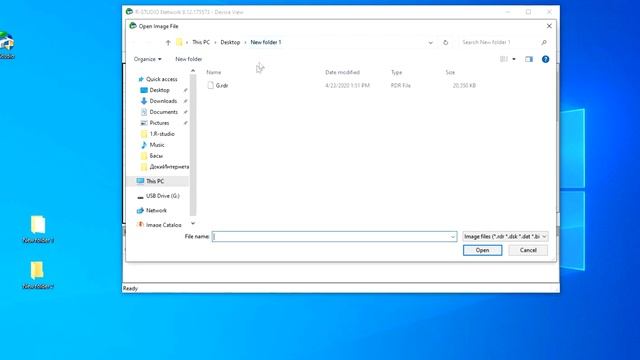Select Image Catalog in the navigation pane

(163, 225)
